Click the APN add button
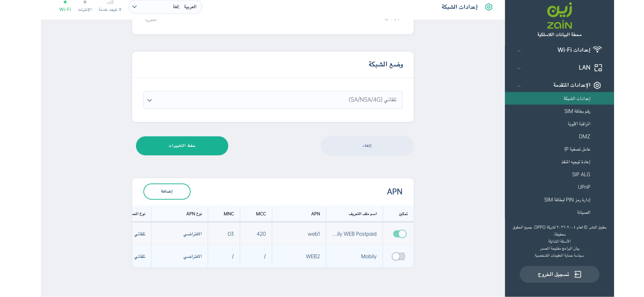Screen dimensions: 644x297 167,191
